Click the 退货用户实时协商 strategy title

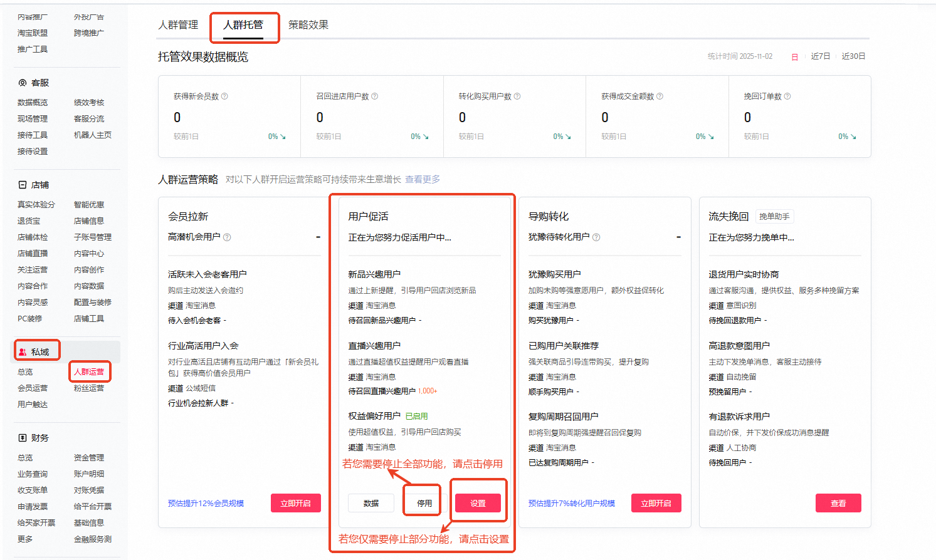coord(744,274)
